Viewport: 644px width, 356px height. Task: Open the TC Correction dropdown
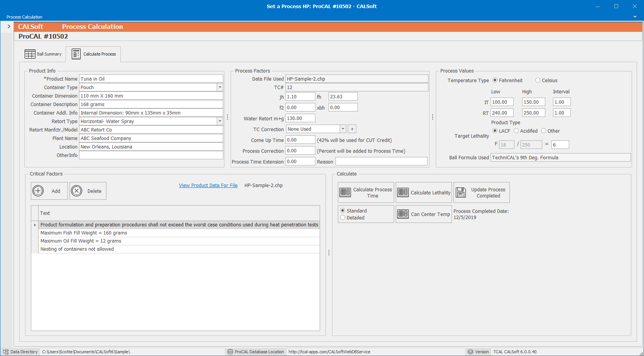point(343,129)
